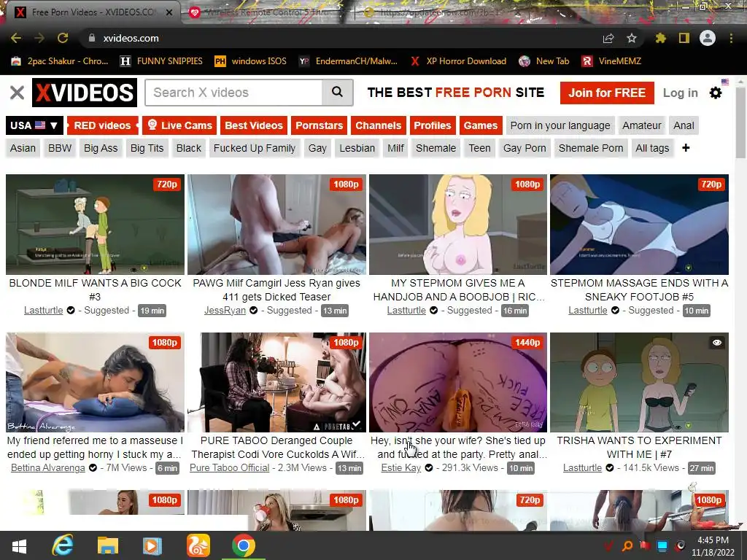This screenshot has width=747, height=560.
Task: Open the EndermanCH/Malw... bookmark
Action: tap(348, 61)
